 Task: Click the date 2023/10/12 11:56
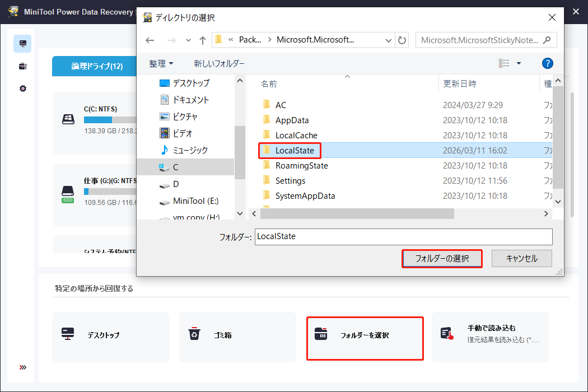click(x=475, y=180)
